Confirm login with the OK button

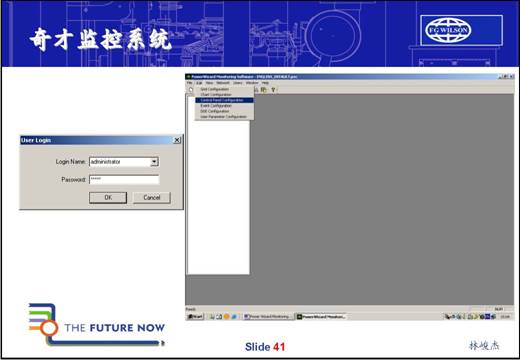tap(108, 198)
